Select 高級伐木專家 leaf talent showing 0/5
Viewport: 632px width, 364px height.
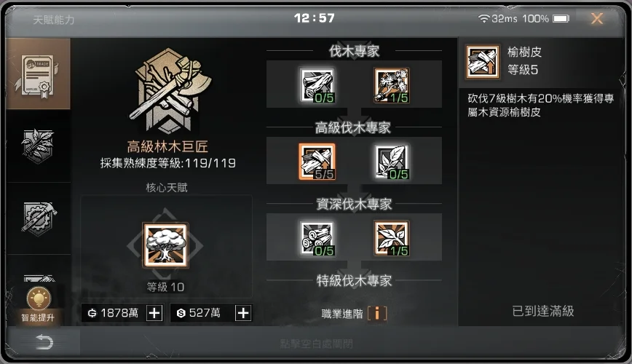(x=392, y=162)
